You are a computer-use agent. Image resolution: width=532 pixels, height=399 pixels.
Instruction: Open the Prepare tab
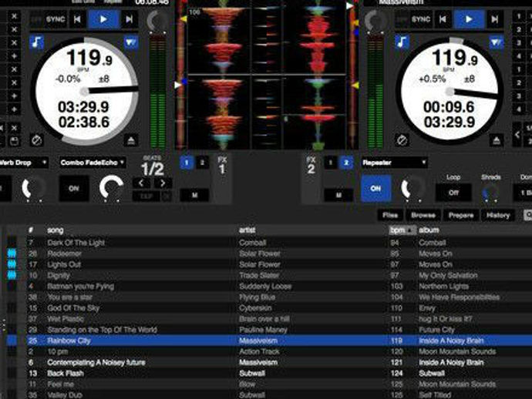click(x=461, y=215)
